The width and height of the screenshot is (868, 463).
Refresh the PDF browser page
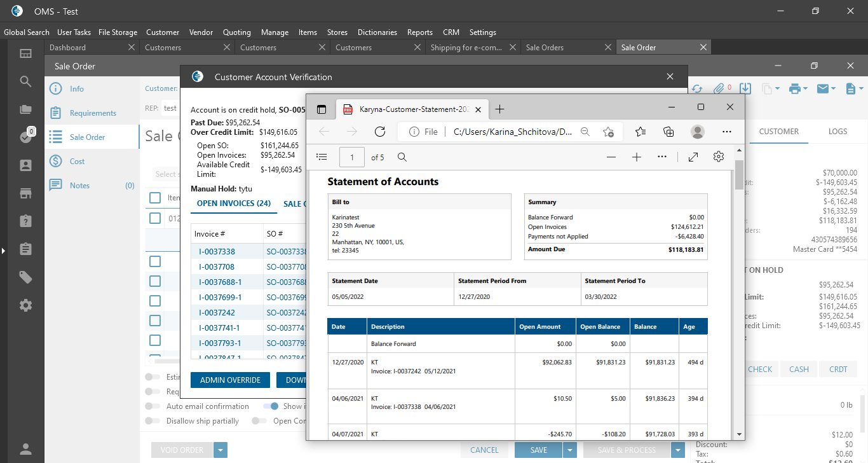coord(380,132)
